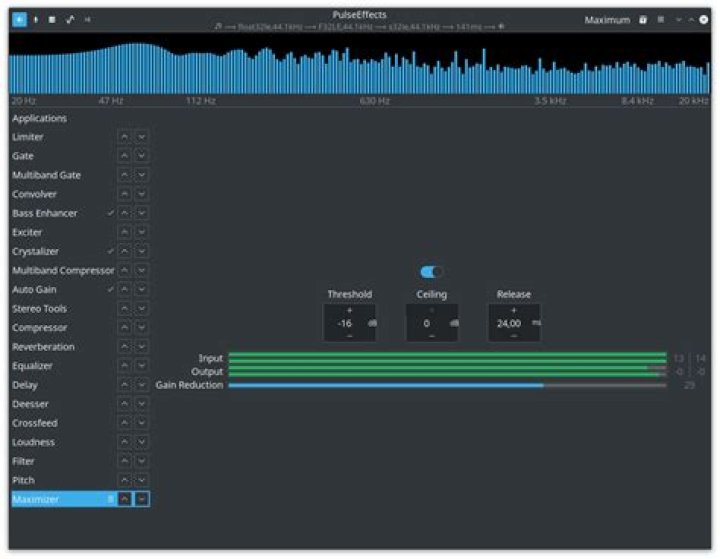Move Auto Gain down one position
720x559 pixels.
[x=142, y=289]
